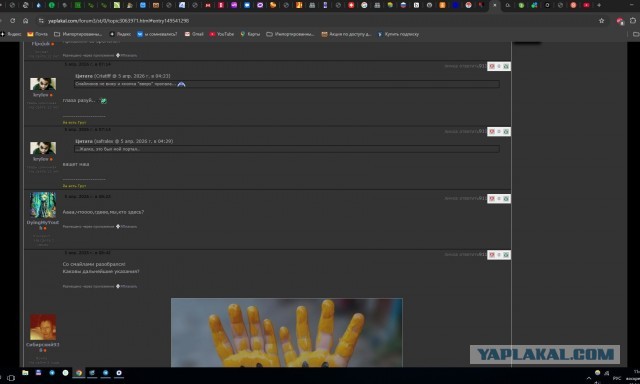Open the YouTube bookmark
640x384 pixels.
[x=222, y=34]
